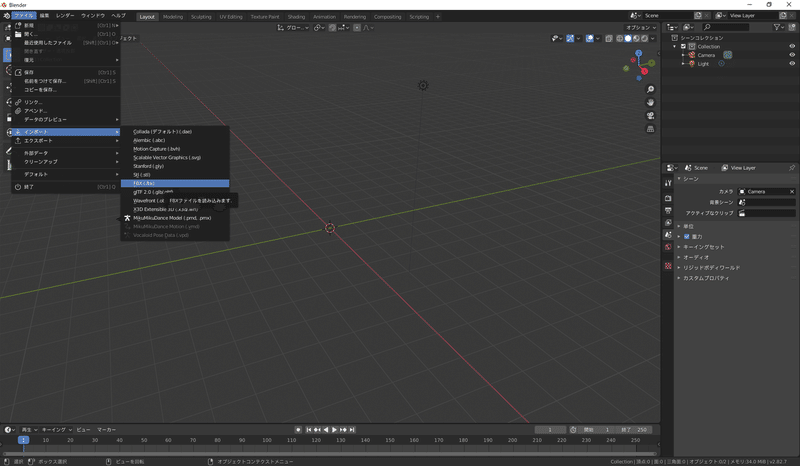This screenshot has width=800, height=466.
Task: Choose MikuMikuDance Model import option
Action: pyautogui.click(x=175, y=218)
